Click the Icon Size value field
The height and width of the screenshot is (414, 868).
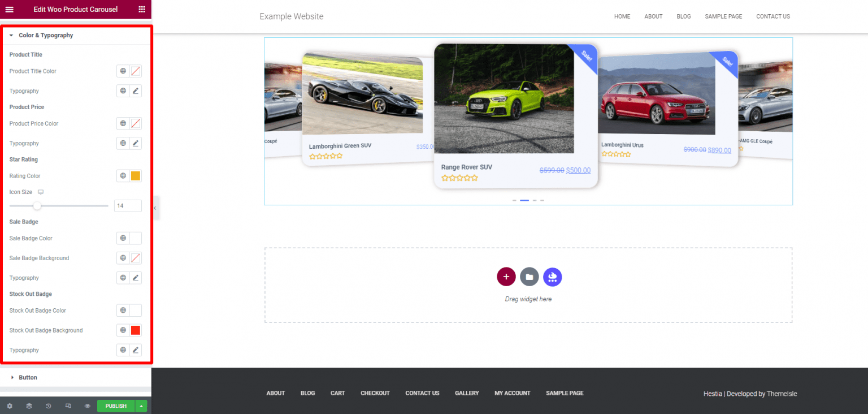(x=128, y=205)
